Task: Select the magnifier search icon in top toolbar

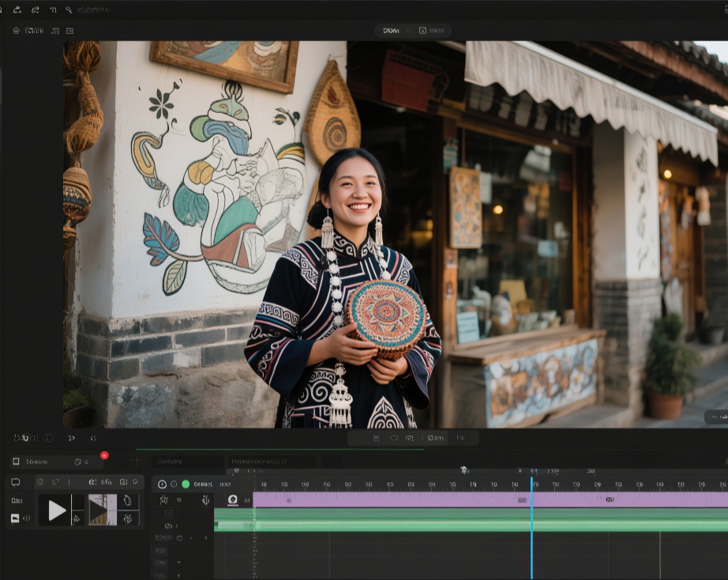Action: pyautogui.click(x=69, y=10)
